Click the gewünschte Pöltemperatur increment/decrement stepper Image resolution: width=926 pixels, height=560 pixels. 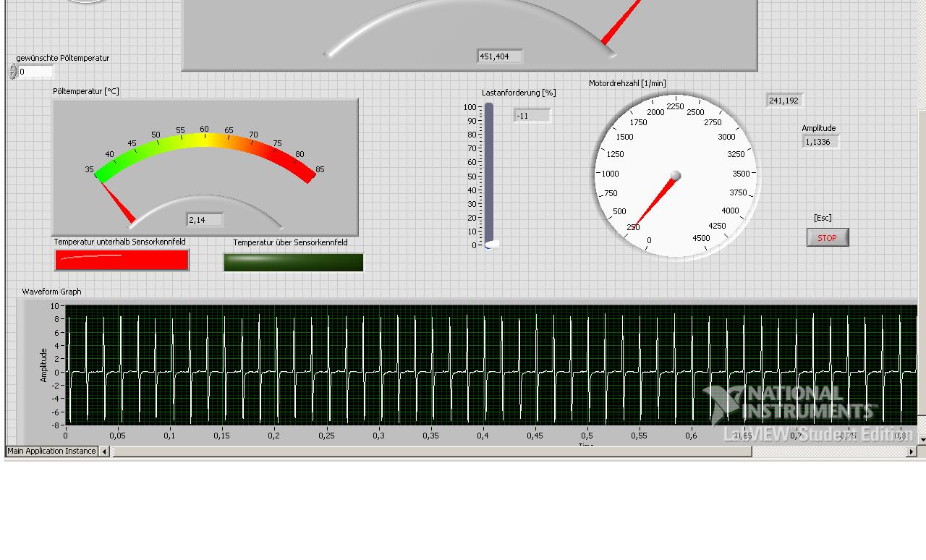[x=13, y=72]
